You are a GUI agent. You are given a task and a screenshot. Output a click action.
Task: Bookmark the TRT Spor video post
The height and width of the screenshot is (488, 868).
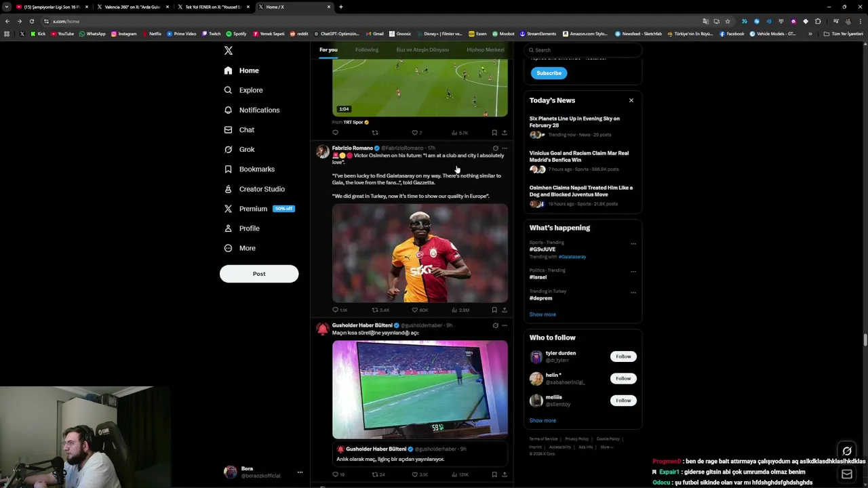point(494,133)
